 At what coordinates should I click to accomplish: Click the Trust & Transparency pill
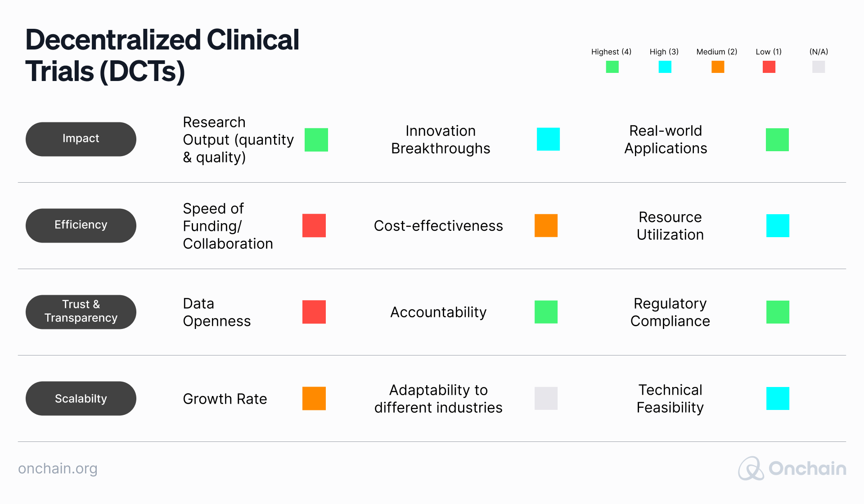point(81,312)
